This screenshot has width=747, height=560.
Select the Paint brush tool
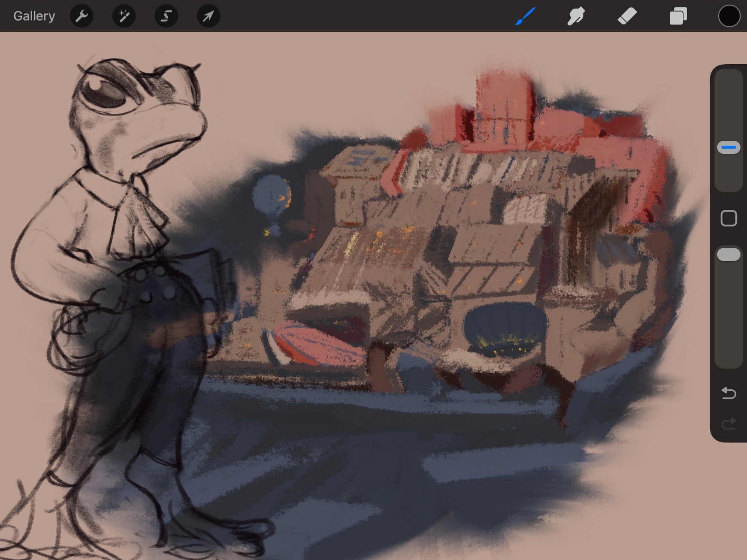[x=525, y=16]
